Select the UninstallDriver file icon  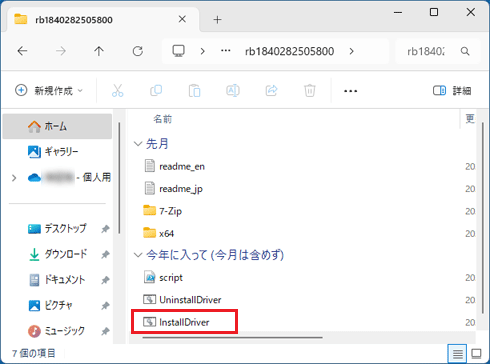(149, 299)
